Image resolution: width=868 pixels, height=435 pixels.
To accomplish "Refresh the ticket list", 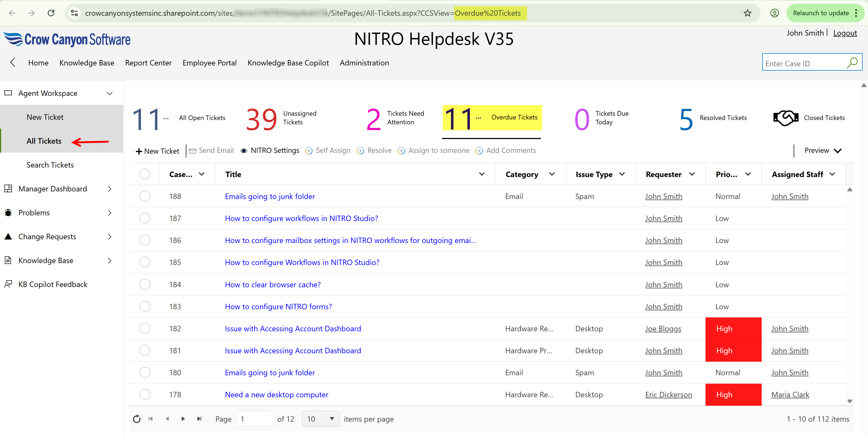I will pyautogui.click(x=136, y=419).
